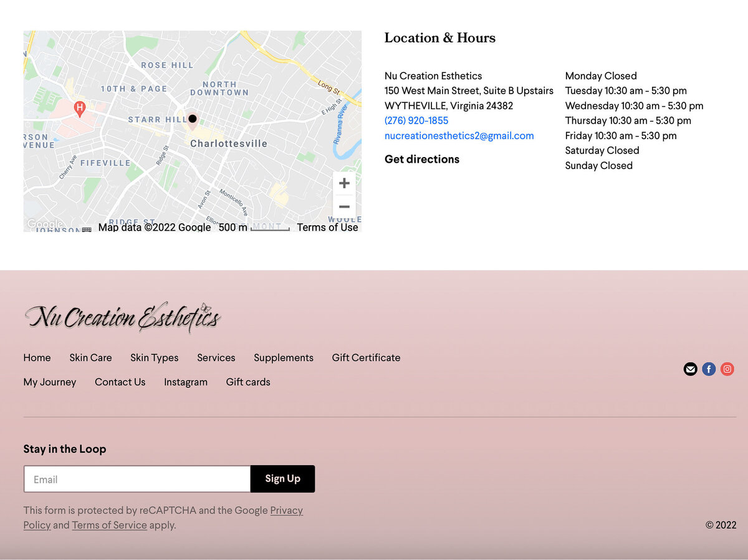Open the My Journey page

(50, 382)
